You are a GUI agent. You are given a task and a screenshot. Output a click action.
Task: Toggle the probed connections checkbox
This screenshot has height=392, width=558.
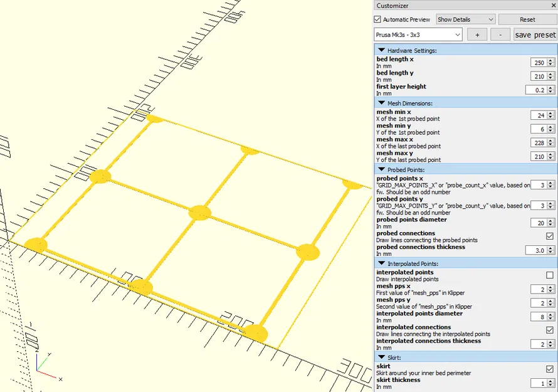coord(549,236)
